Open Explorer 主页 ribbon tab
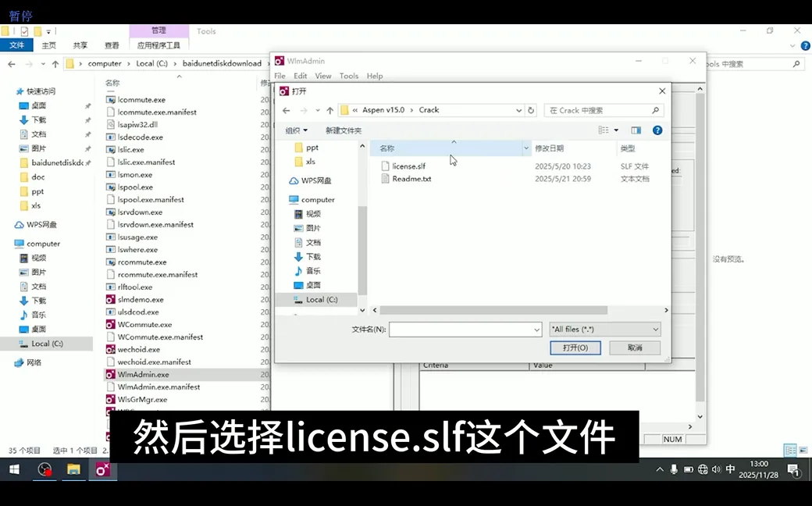Screen dimensions: 812x506 click(x=48, y=45)
